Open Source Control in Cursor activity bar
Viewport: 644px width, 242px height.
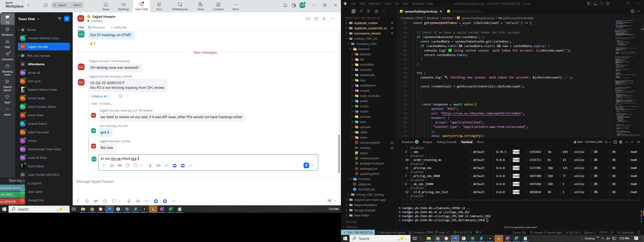(x=368, y=12)
